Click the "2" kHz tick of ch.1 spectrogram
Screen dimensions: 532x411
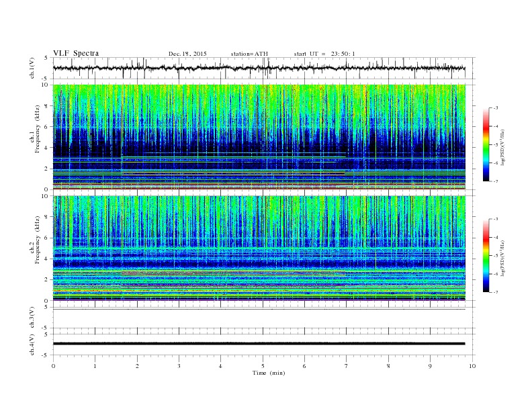46,169
